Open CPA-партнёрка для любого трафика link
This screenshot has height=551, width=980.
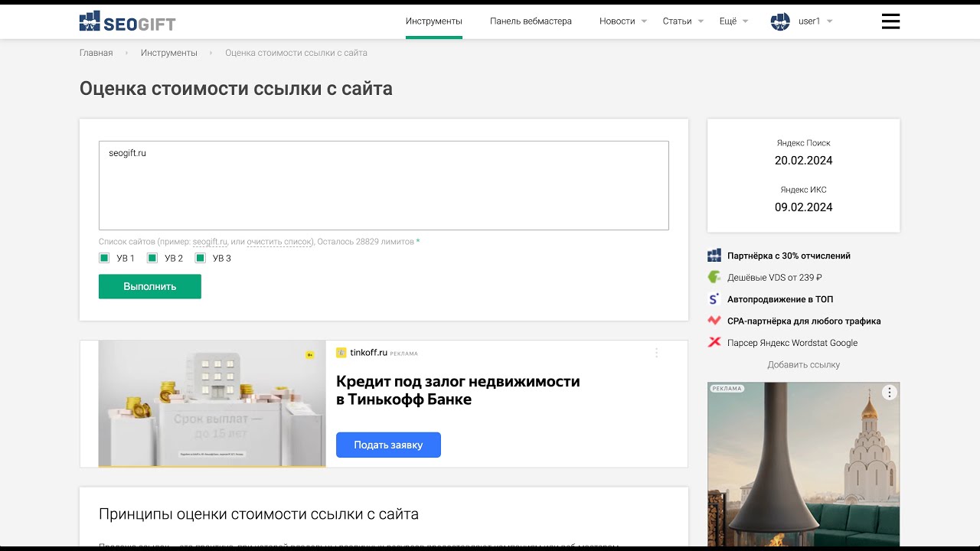click(804, 321)
